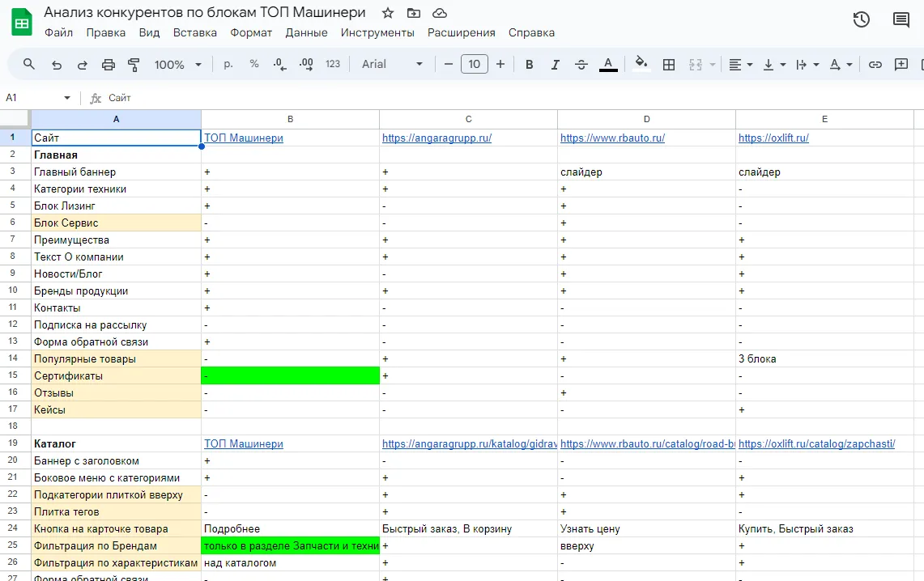The width and height of the screenshot is (924, 581).
Task: Insert a link with the chain icon
Action: coord(875,64)
